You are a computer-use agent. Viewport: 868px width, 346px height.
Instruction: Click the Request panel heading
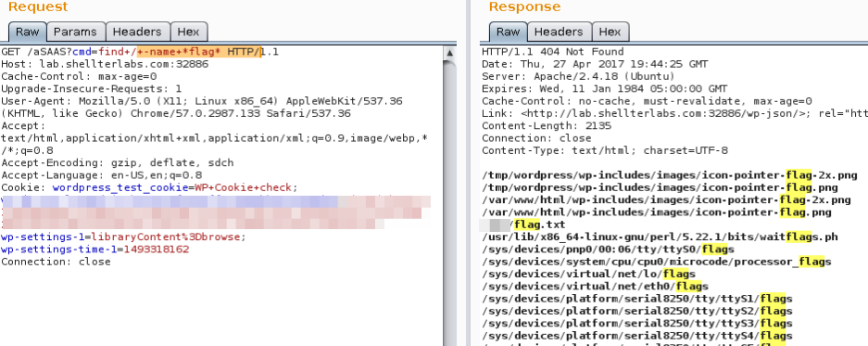[x=38, y=7]
